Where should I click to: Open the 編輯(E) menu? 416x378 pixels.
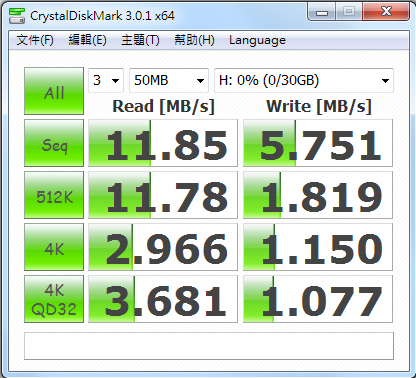point(87,40)
